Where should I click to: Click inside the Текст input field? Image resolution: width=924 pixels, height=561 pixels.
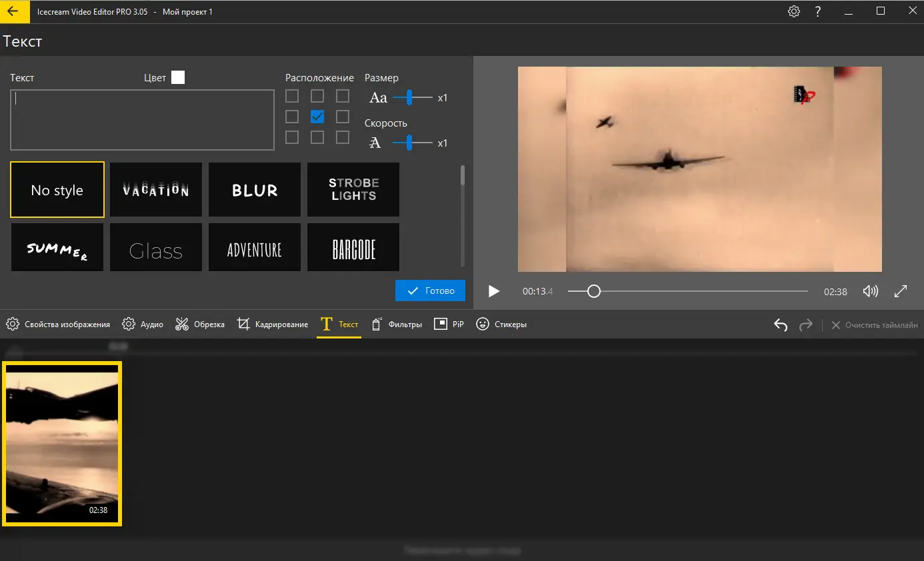coord(142,120)
